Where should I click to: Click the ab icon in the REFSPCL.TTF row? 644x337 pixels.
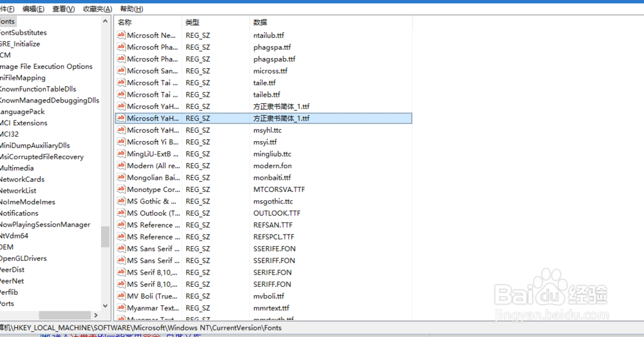tap(121, 236)
